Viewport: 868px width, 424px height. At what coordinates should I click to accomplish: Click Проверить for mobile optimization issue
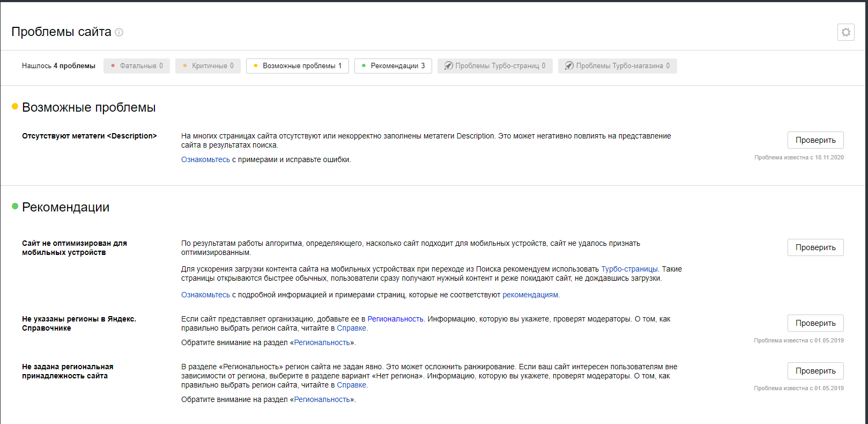point(815,247)
